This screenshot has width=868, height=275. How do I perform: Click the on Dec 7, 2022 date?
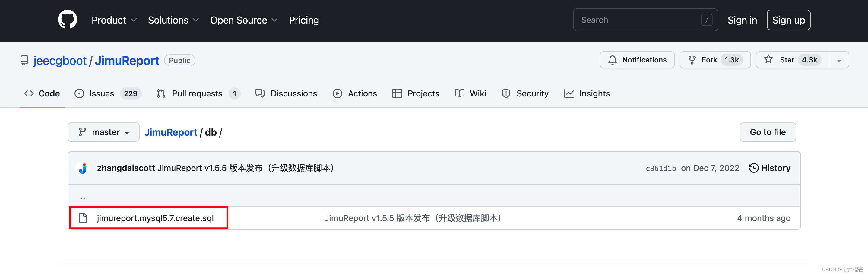710,168
